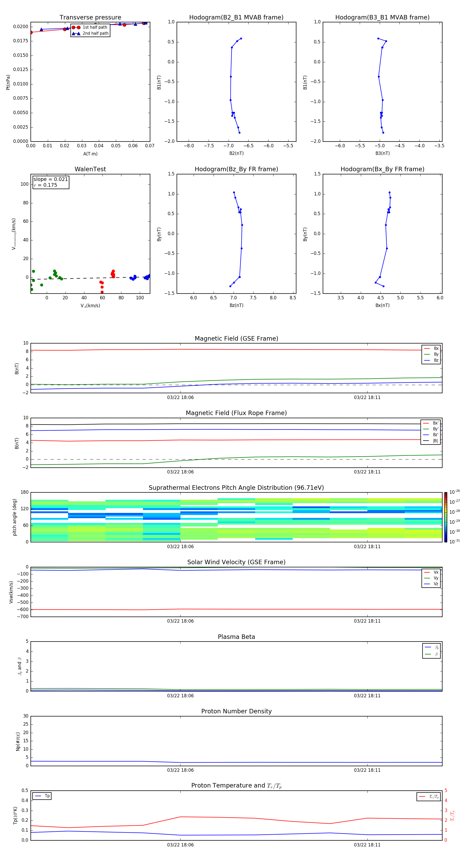
Task: Click the "By'" legend entry in Flux Rope plot
Action: (431, 429)
